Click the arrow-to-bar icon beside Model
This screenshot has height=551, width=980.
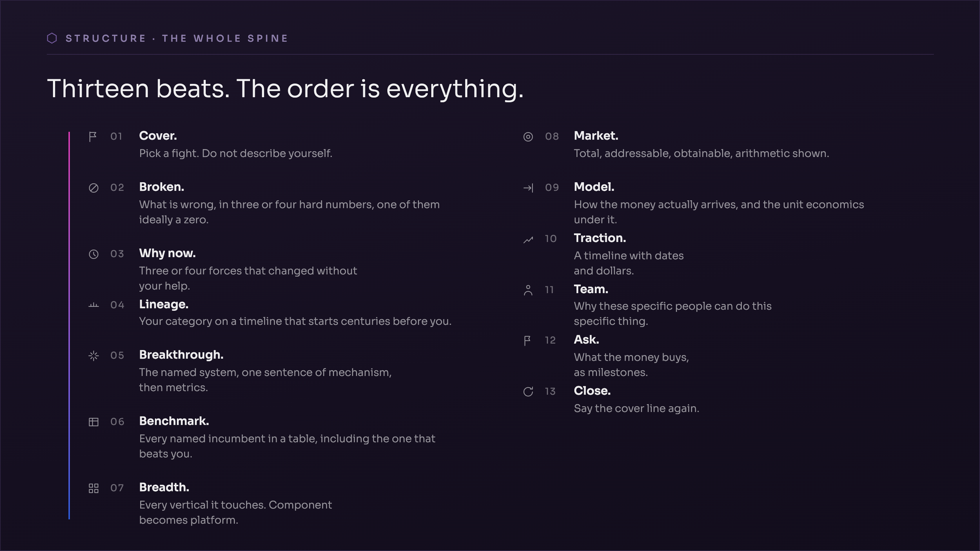(528, 188)
